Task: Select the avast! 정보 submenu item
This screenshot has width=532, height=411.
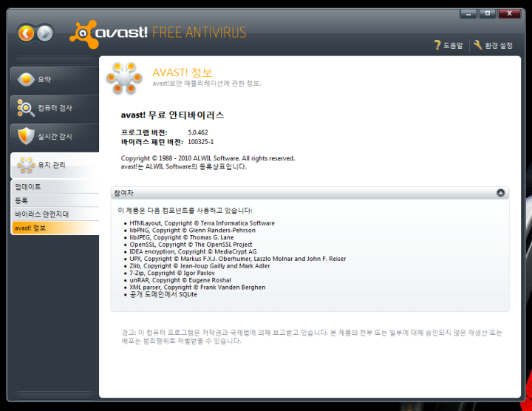Action: (55, 228)
